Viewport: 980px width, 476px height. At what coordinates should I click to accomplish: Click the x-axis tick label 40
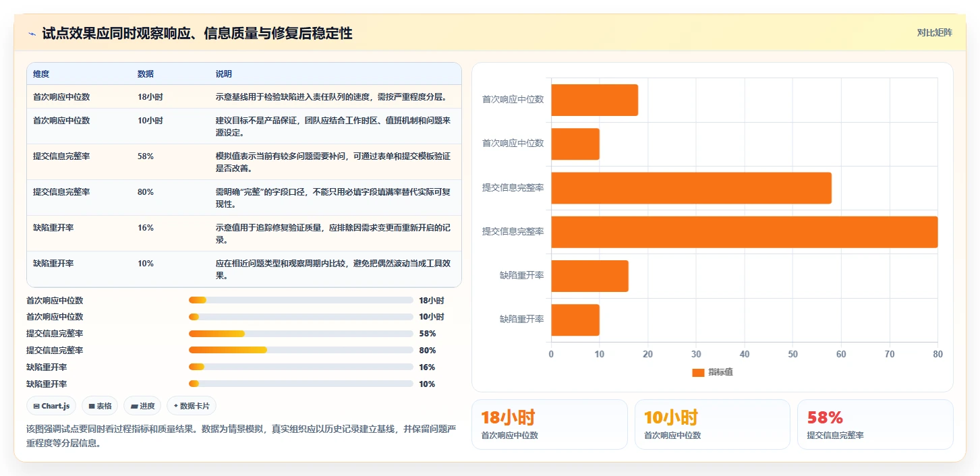click(x=745, y=354)
